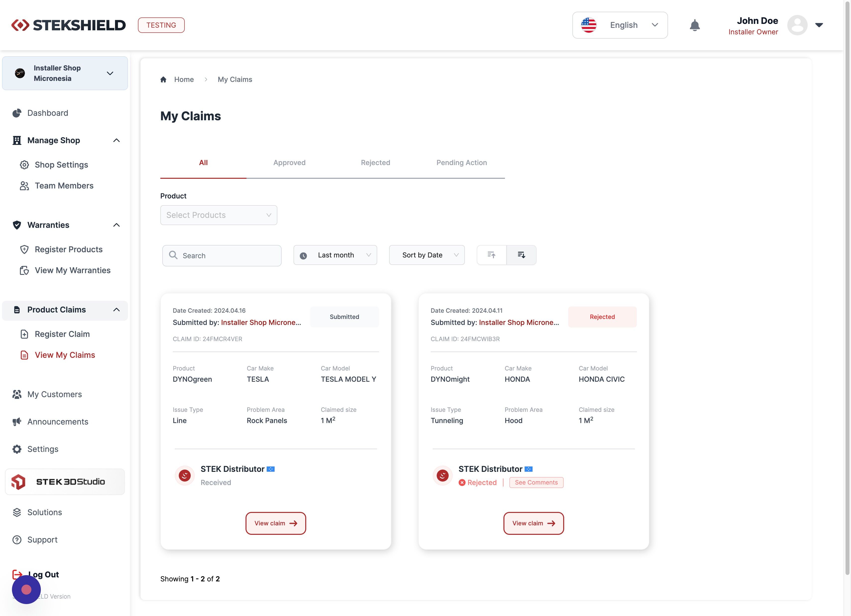Click the Dashboard pie chart icon
Image resolution: width=851 pixels, height=616 pixels.
pyautogui.click(x=17, y=113)
